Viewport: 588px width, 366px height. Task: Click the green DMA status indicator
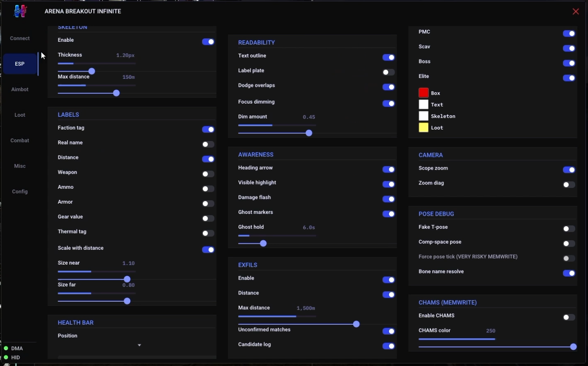pos(6,349)
